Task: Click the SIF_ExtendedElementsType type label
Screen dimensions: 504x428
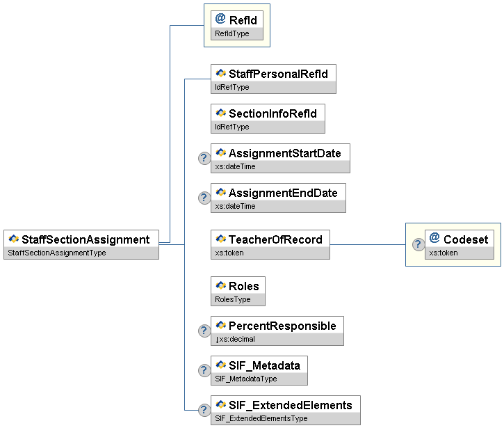Action: tap(261, 418)
